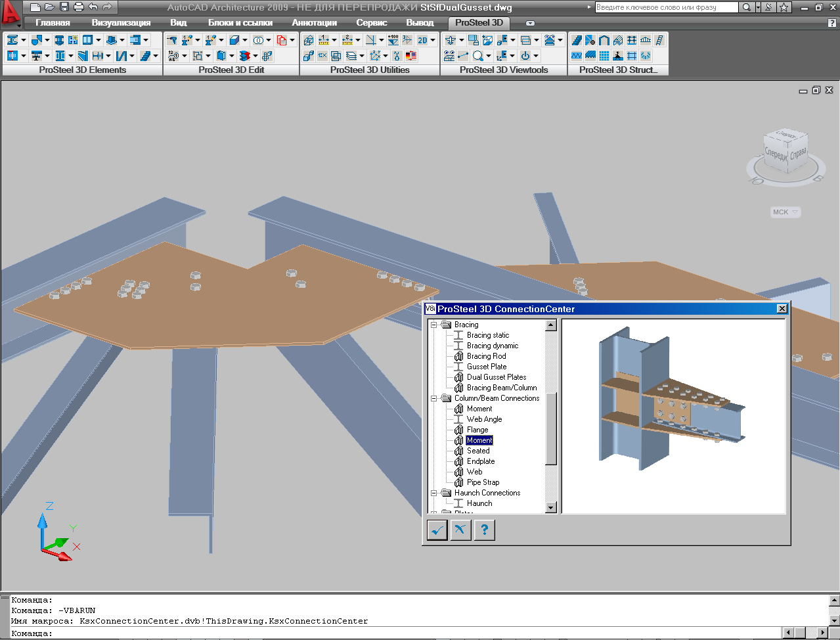
Task: Click the grid pattern icon in ProSteel Struct panel
Action: (x=604, y=56)
